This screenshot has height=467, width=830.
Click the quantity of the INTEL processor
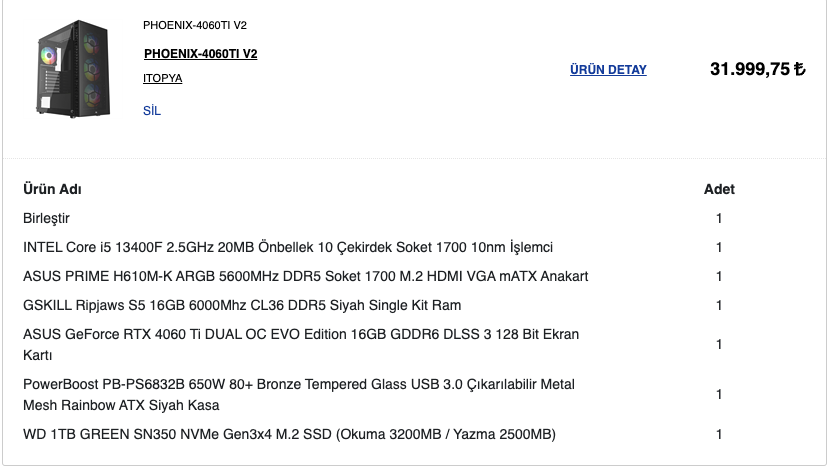pos(719,247)
